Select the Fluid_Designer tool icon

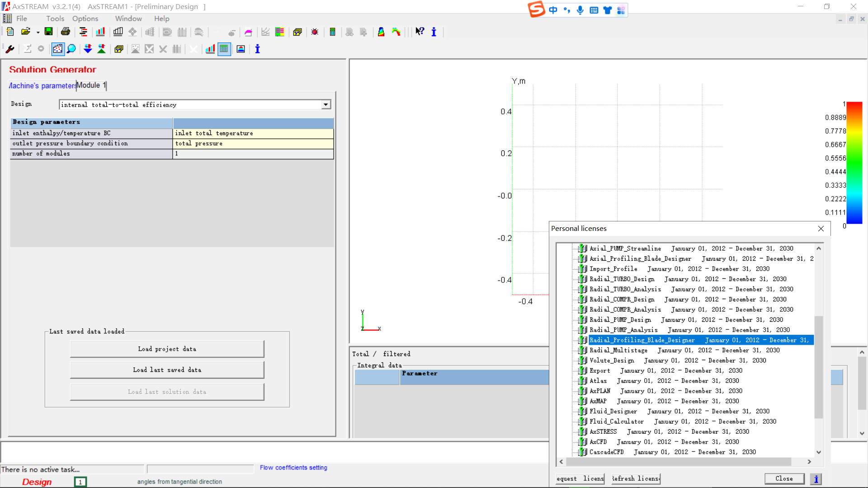(x=582, y=411)
